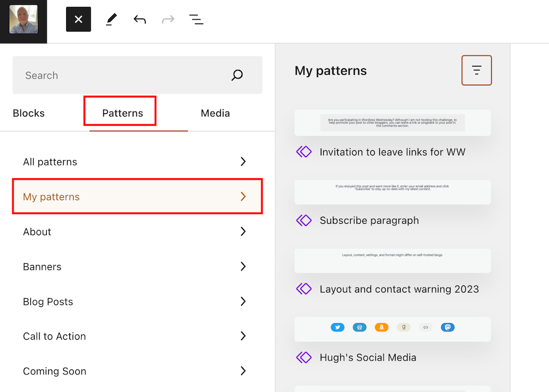Screen dimensions: 549x392
Task: Expand the Banners category chevron
Action: point(243,267)
